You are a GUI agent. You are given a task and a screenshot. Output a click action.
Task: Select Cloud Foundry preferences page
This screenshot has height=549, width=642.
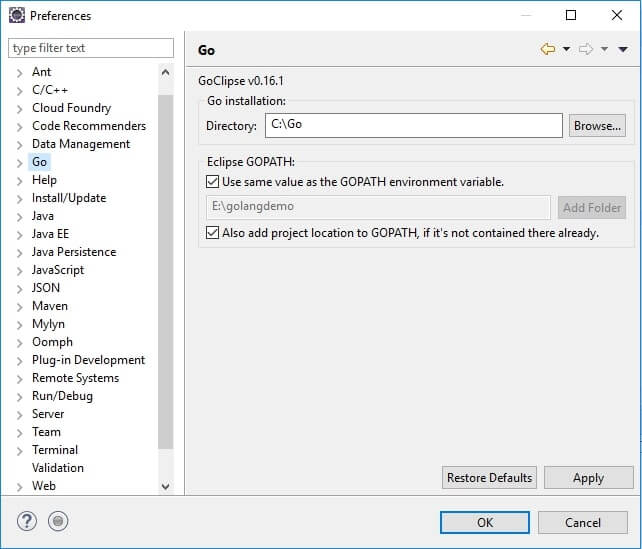pyautogui.click(x=71, y=108)
